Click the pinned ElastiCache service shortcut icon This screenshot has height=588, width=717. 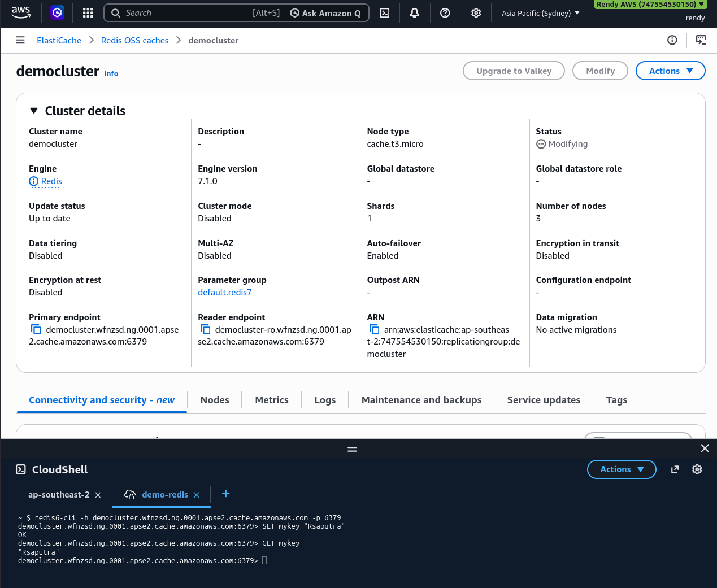57,12
